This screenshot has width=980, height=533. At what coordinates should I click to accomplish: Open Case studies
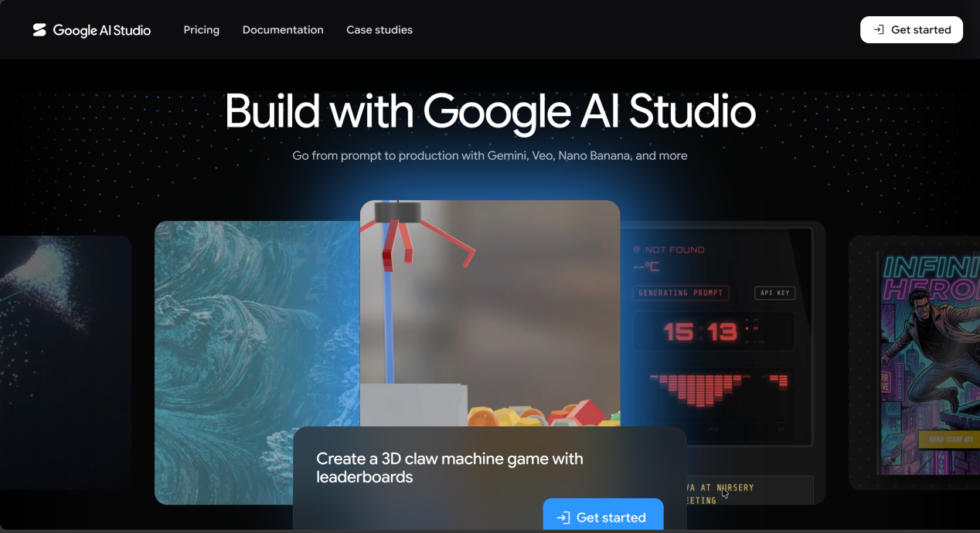tap(379, 30)
